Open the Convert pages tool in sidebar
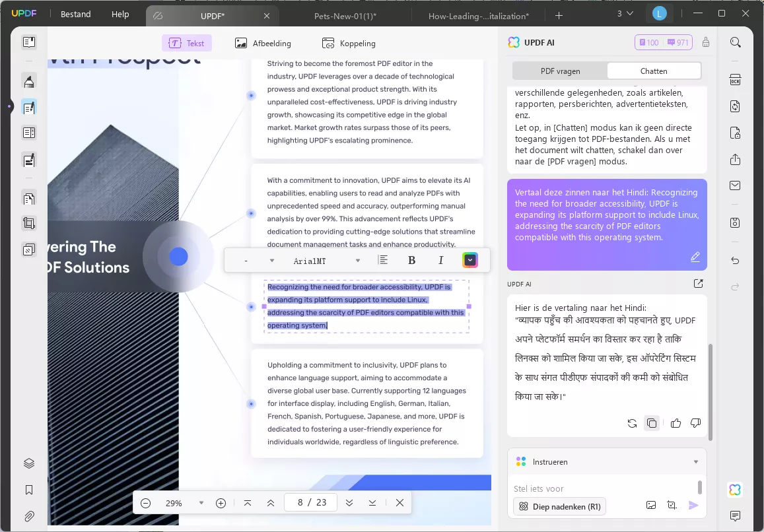Screen dimensions: 764x532 click(29, 198)
